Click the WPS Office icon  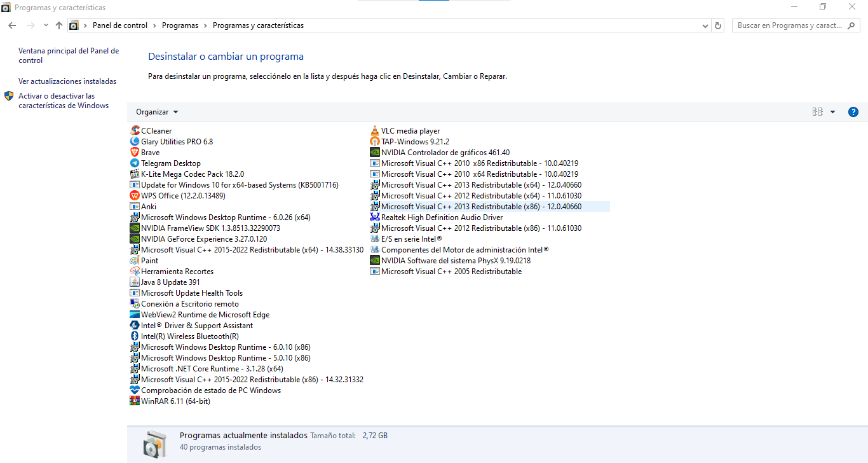(x=135, y=196)
